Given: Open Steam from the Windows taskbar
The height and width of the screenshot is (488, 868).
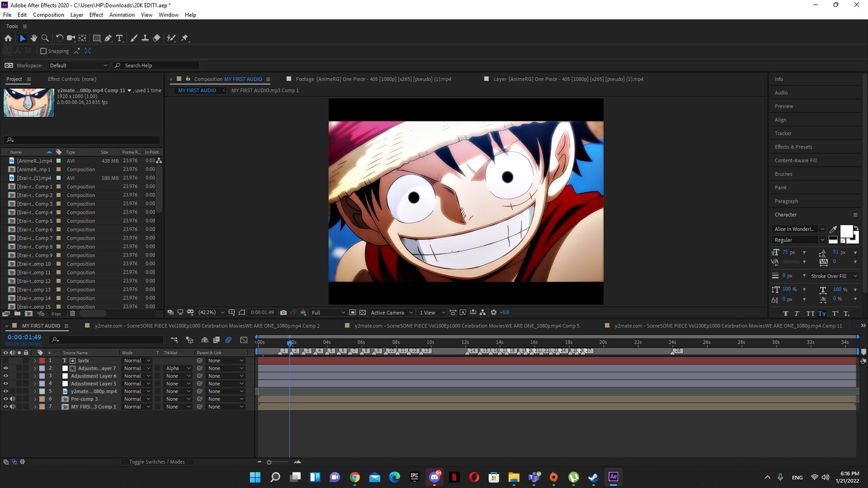Looking at the screenshot, I should 593,477.
